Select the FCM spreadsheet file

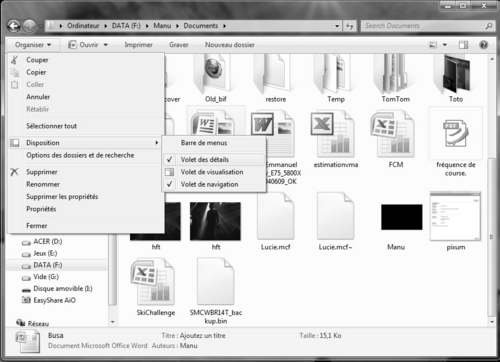point(395,139)
